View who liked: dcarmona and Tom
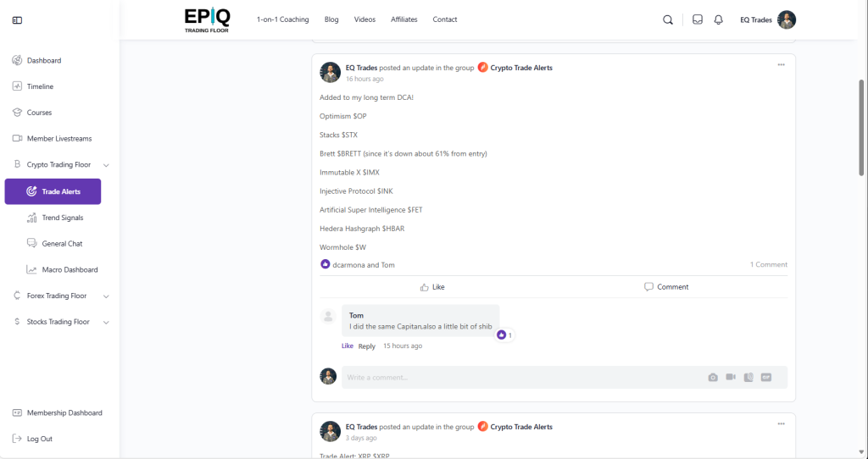Image resolution: width=868 pixels, height=459 pixels. 364,265
